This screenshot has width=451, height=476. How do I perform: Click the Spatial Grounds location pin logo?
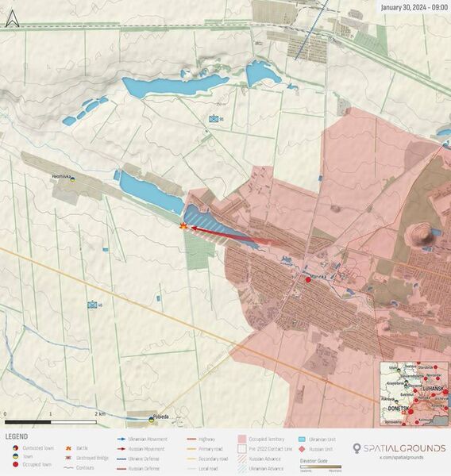click(357, 448)
